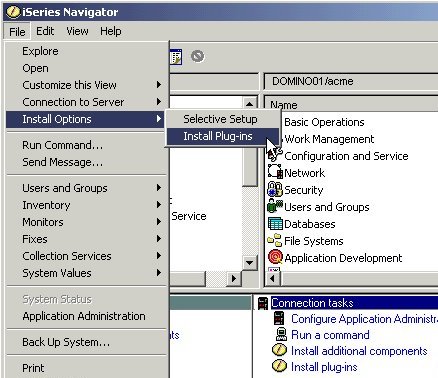Open the Help menu

(x=111, y=31)
